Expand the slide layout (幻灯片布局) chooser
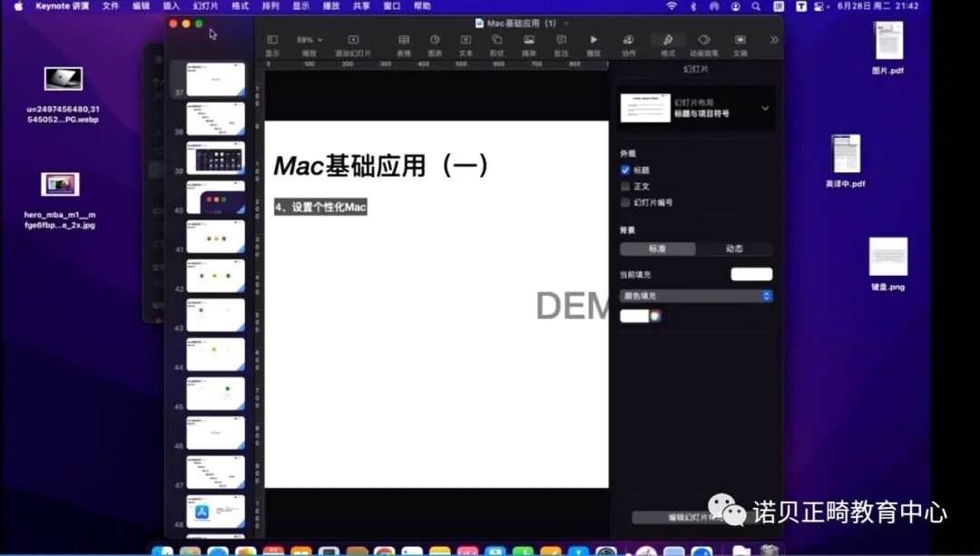 click(765, 108)
